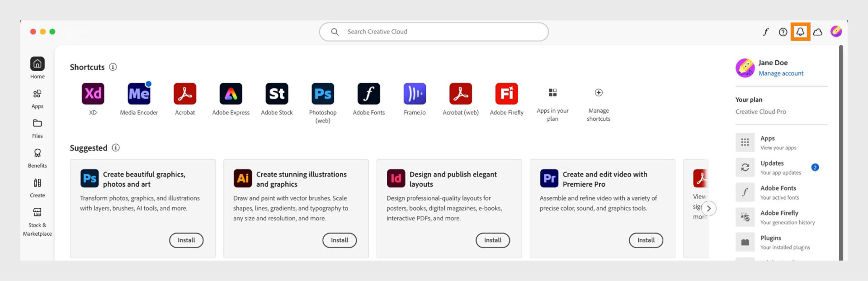
Task: Open Files in the sidebar
Action: [x=38, y=129]
